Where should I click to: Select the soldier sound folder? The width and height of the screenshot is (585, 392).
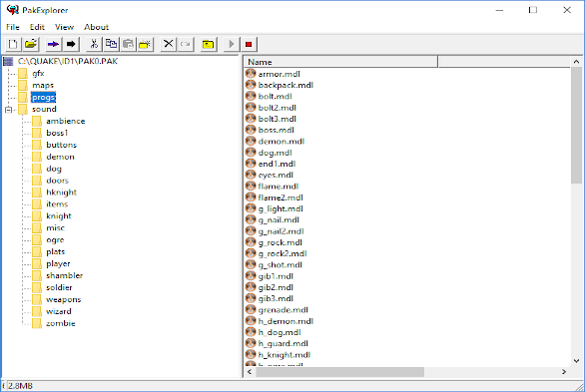click(59, 287)
